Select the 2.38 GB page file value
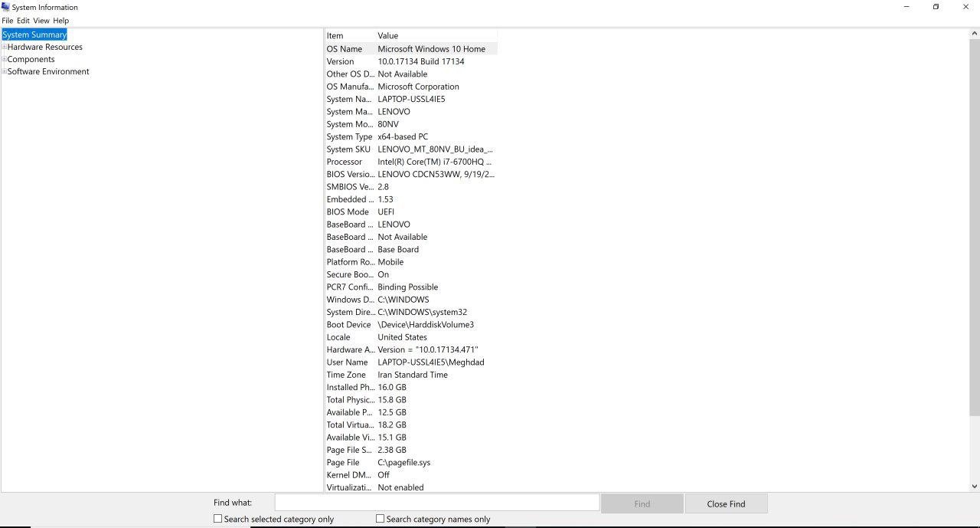This screenshot has width=980, height=528. (x=392, y=450)
